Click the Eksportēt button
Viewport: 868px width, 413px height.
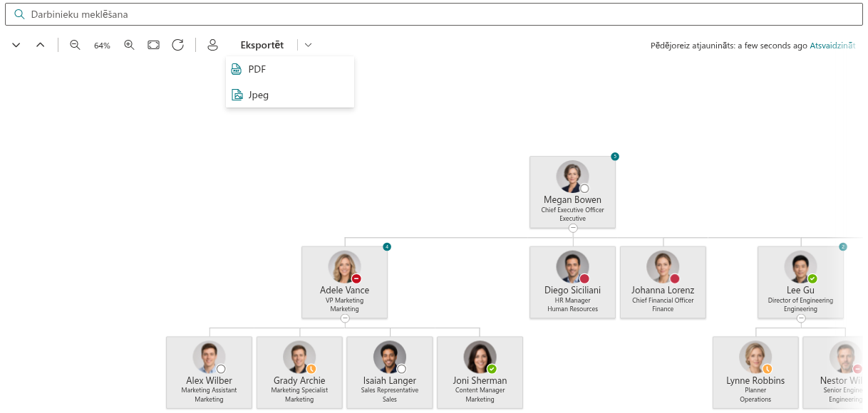click(262, 45)
